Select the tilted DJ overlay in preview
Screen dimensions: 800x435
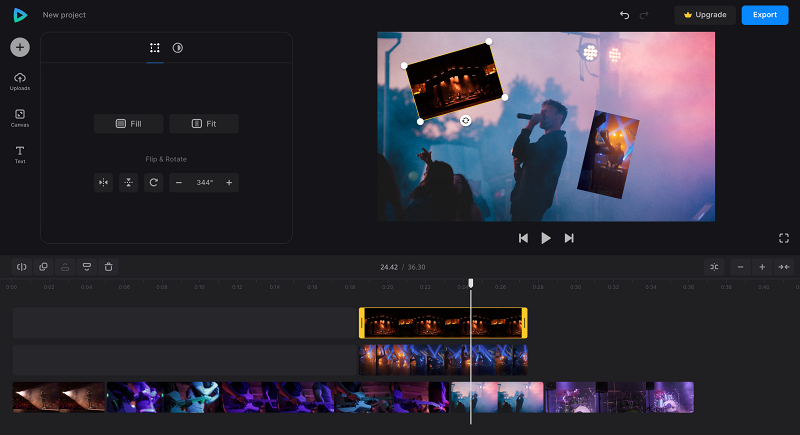[608, 155]
